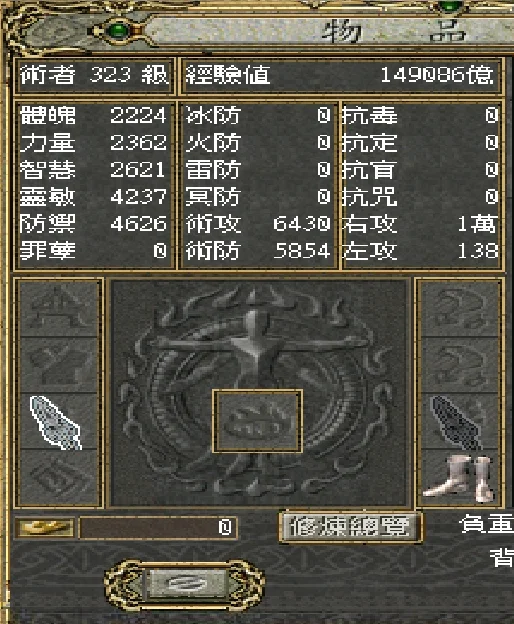
Task: Select the empty helmet slot at left
Action: (x=59, y=309)
